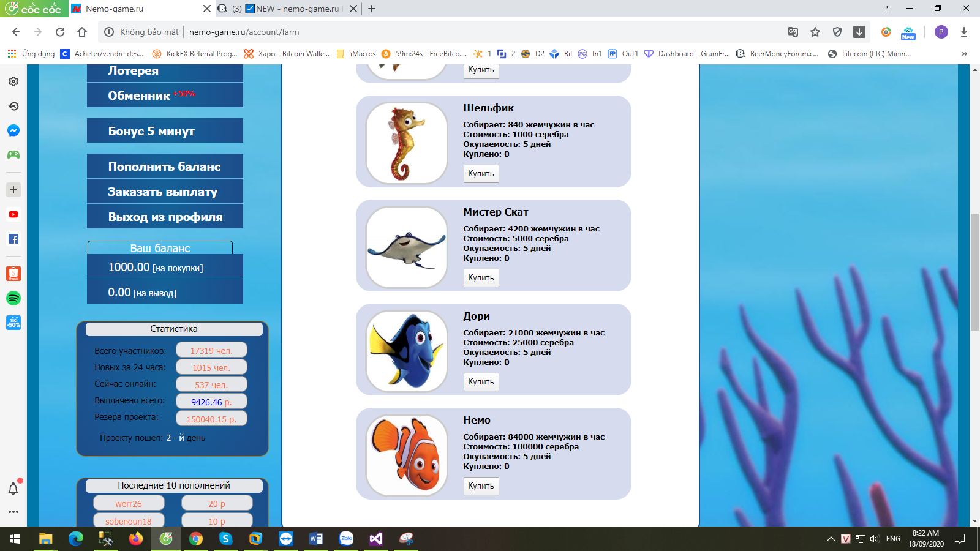Click the site info icon beside Không bảo mật
The height and width of the screenshot is (551, 980).
click(x=109, y=32)
